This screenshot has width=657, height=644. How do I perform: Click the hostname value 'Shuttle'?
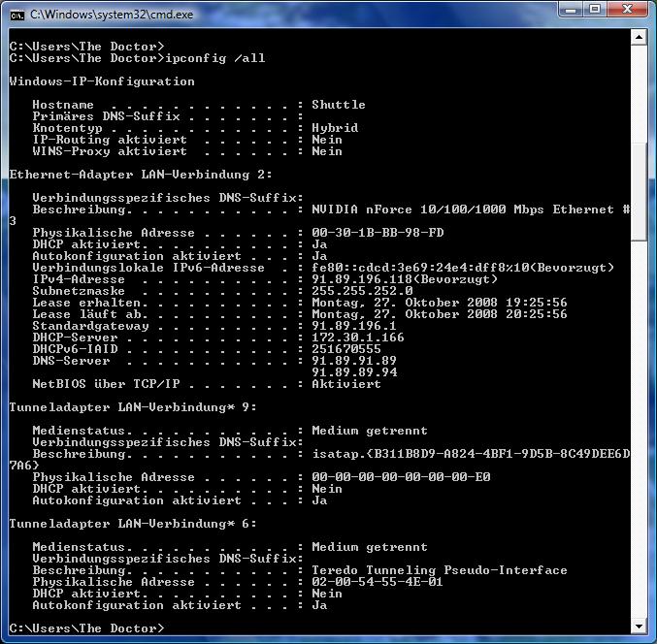pos(338,105)
